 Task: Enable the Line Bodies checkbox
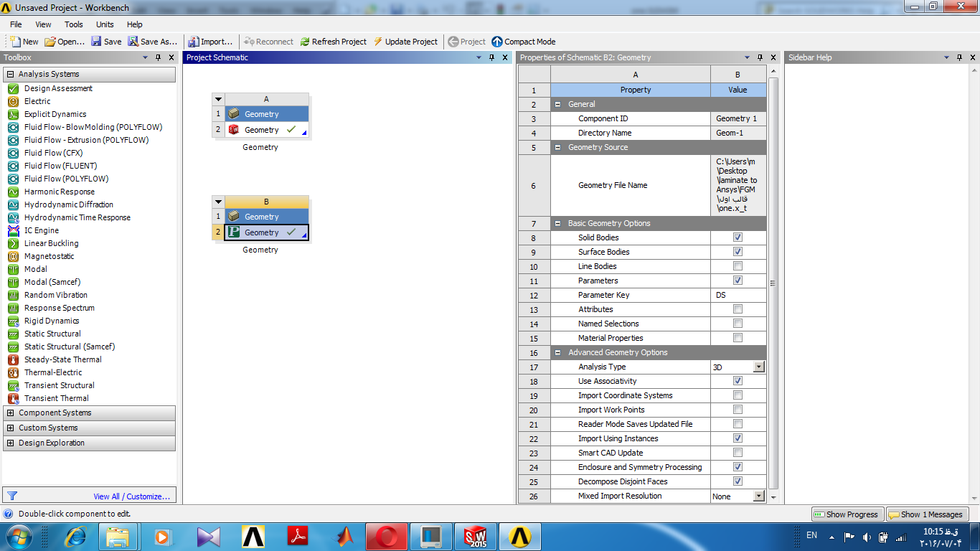coord(738,266)
